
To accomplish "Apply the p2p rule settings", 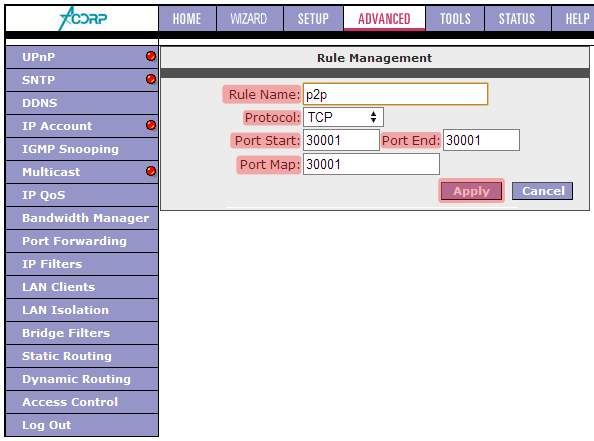I will (471, 191).
